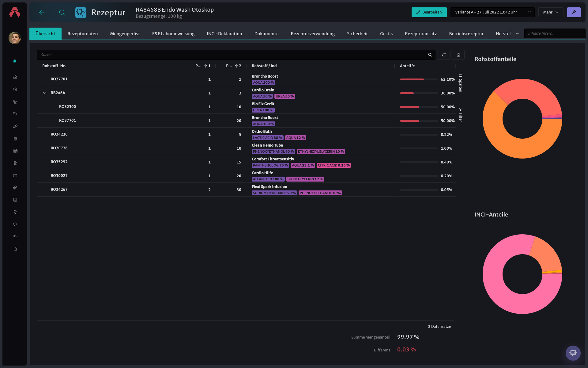Open the Variante A version dropdown

coord(492,12)
